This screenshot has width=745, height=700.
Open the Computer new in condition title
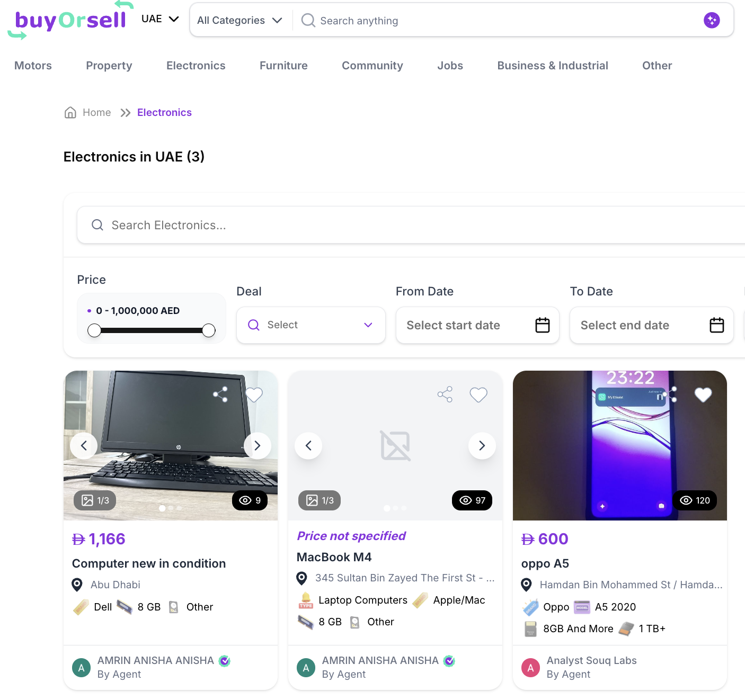coord(149,563)
